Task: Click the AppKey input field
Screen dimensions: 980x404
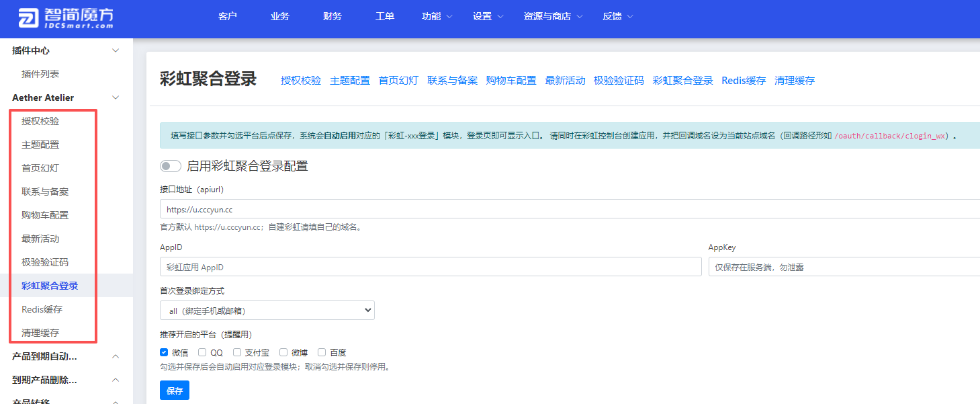Action: click(x=844, y=267)
